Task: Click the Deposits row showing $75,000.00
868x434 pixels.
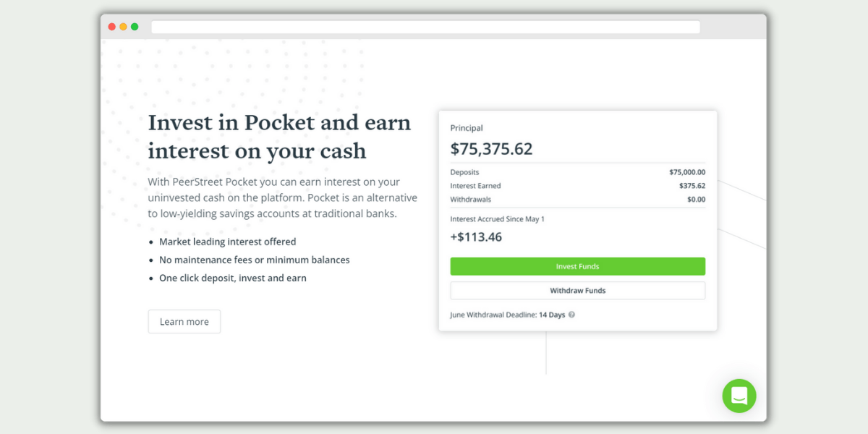Action: (x=579, y=172)
